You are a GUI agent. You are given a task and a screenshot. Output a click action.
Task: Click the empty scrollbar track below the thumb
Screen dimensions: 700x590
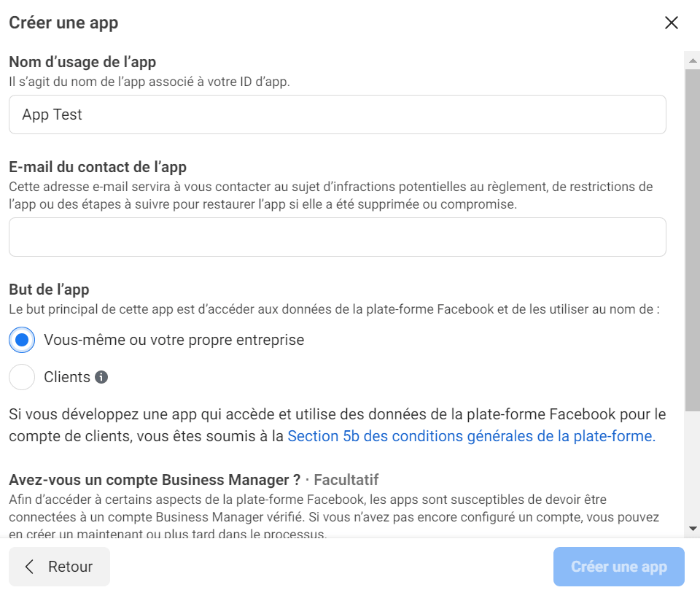click(x=693, y=466)
